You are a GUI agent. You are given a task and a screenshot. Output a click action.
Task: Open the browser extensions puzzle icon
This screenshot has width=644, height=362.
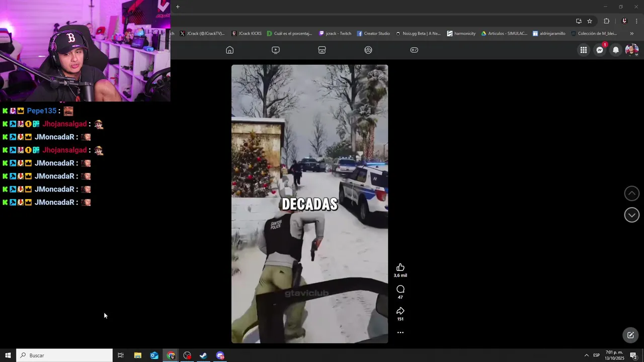point(606,21)
